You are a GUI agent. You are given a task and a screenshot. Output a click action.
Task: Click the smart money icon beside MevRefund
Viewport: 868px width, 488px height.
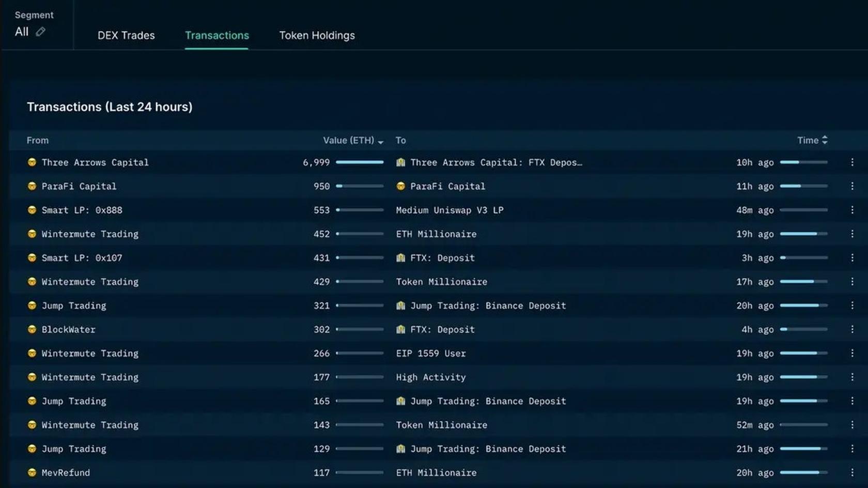click(x=32, y=472)
